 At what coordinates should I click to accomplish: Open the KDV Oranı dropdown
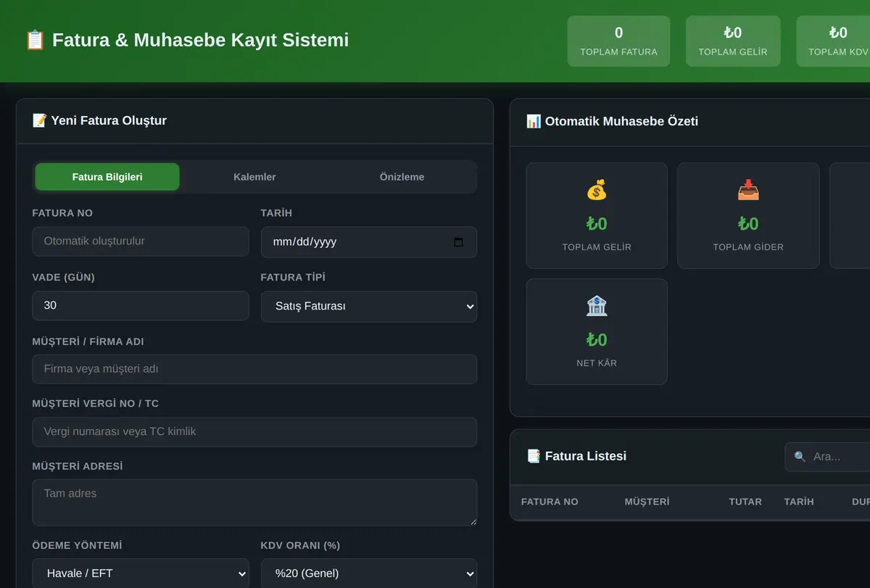tap(369, 573)
